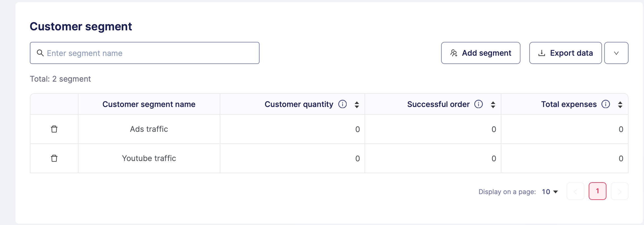
Task: Click the Add segment button
Action: [480, 53]
